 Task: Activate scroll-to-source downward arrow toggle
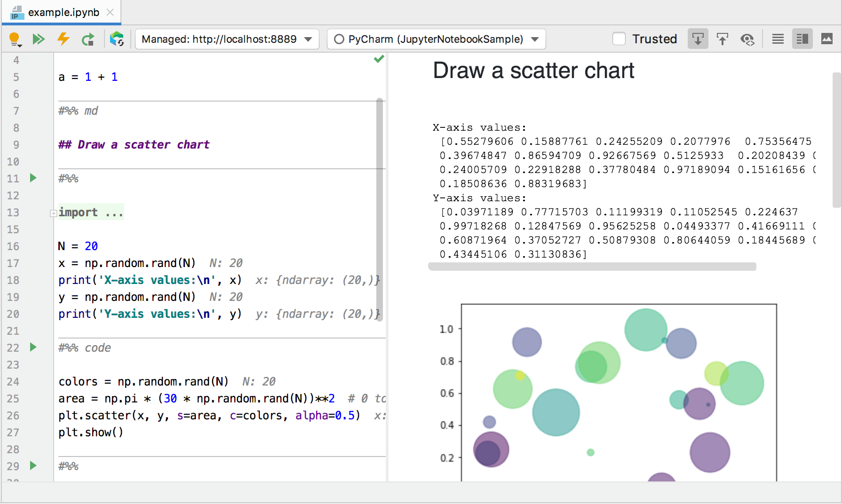click(698, 39)
